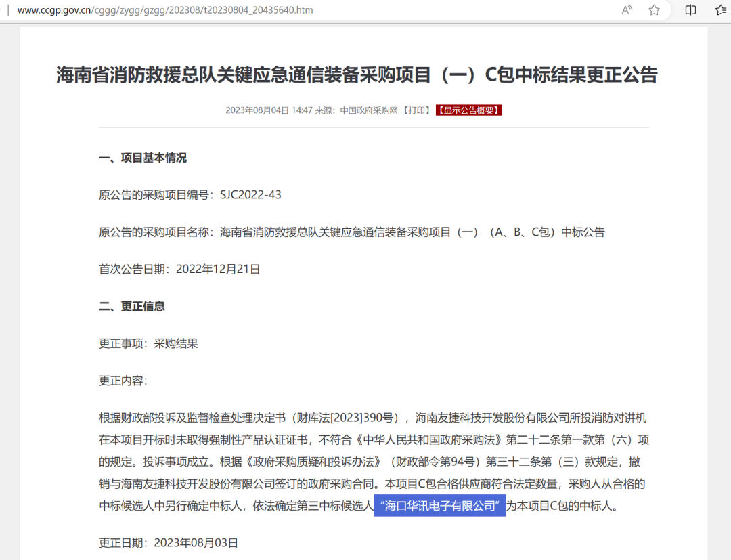Click the project number SJC2022-43

click(x=250, y=195)
